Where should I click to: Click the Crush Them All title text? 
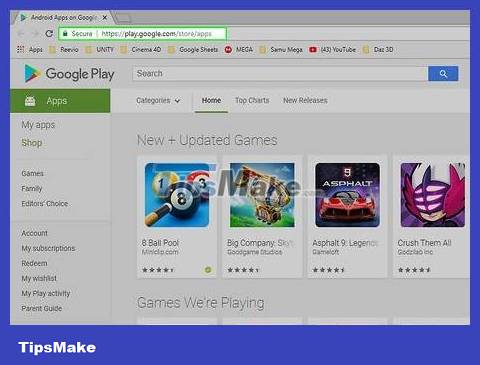[424, 243]
